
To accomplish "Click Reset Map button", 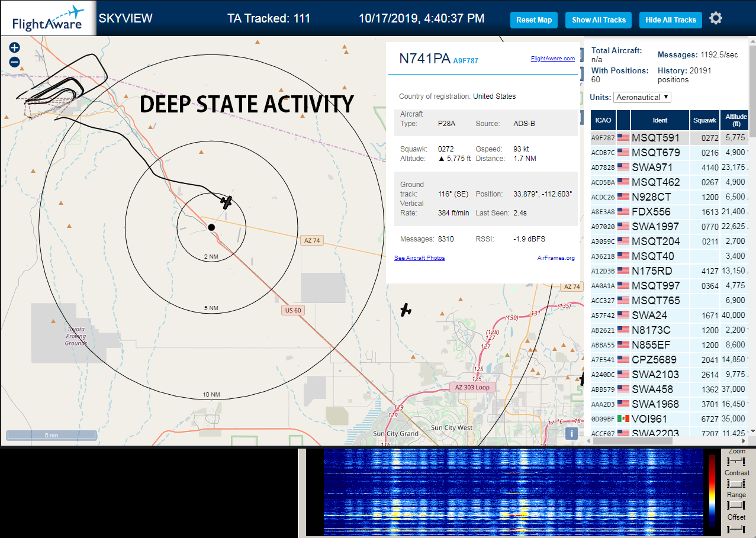I will point(534,20).
